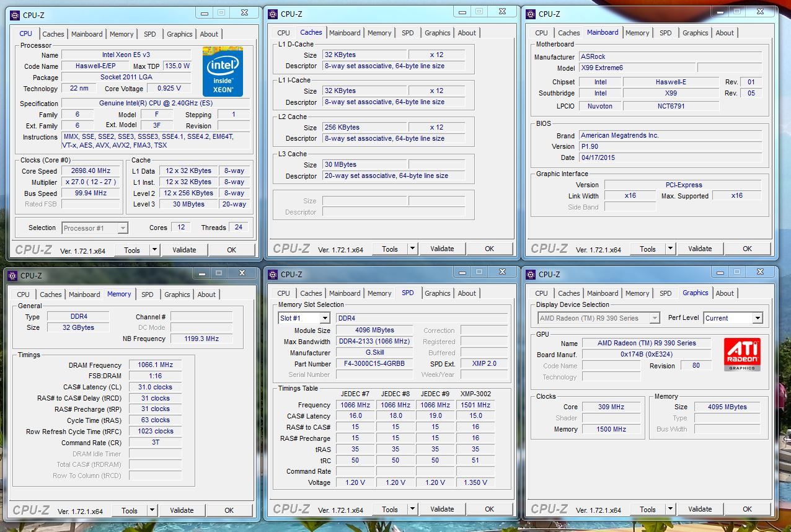Switch to Mainboard tab in the Caches window

[x=345, y=33]
